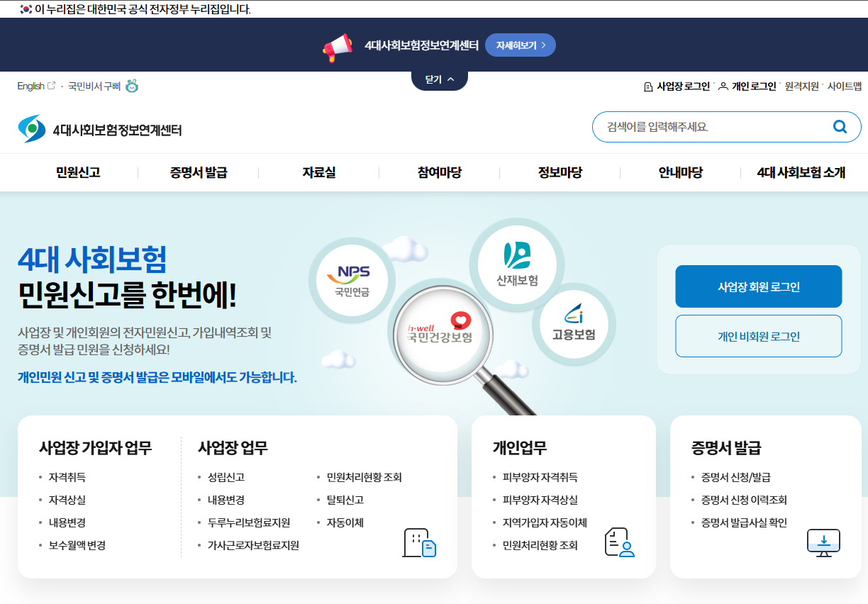Click the 4대사회보험정보연계센터 site logo
Image resolution: width=868 pixels, height=604 pixels.
100,129
